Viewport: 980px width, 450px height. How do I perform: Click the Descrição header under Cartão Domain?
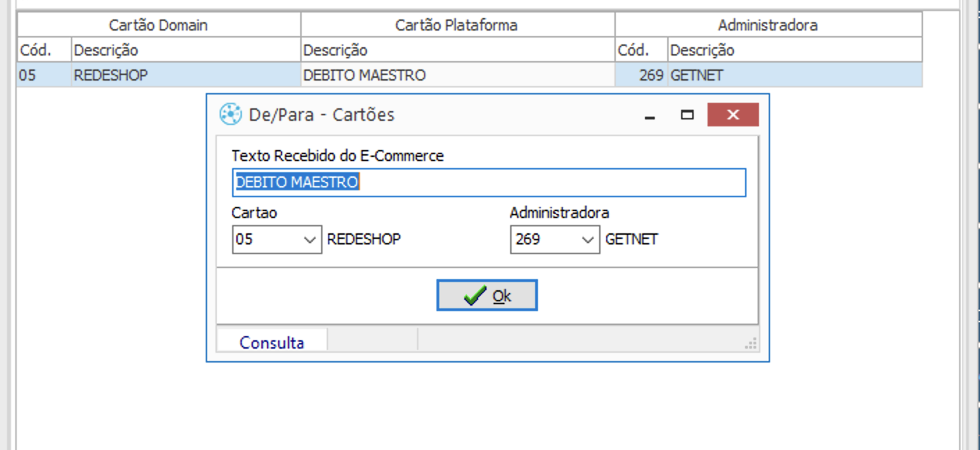186,50
